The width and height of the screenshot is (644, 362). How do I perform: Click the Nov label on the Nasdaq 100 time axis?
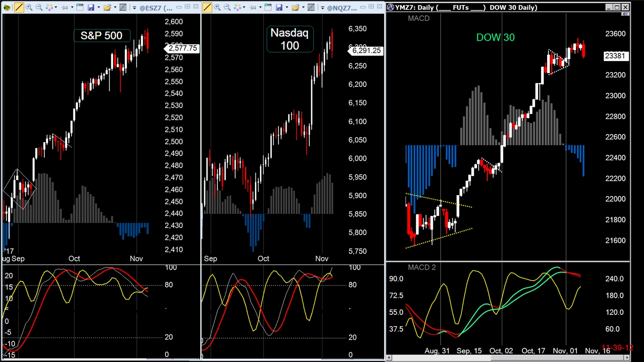click(322, 259)
